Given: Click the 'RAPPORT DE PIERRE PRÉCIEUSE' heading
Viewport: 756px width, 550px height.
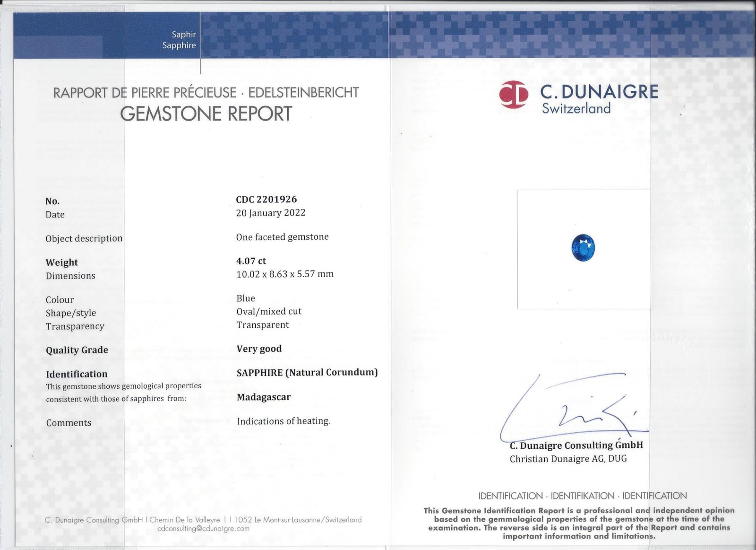Looking at the screenshot, I should (145, 93).
